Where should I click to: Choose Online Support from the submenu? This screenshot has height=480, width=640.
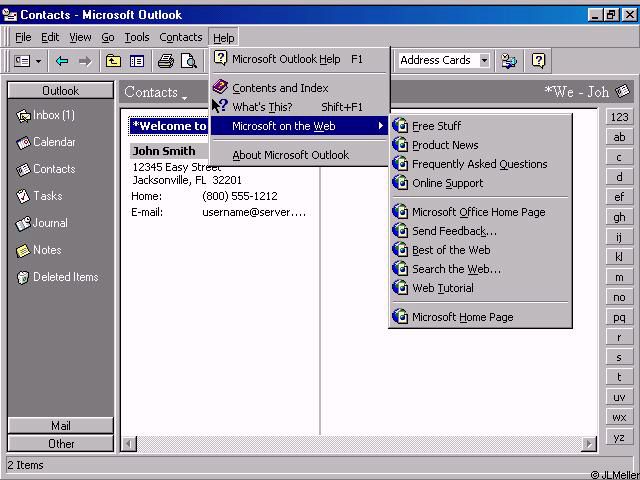pyautogui.click(x=447, y=183)
